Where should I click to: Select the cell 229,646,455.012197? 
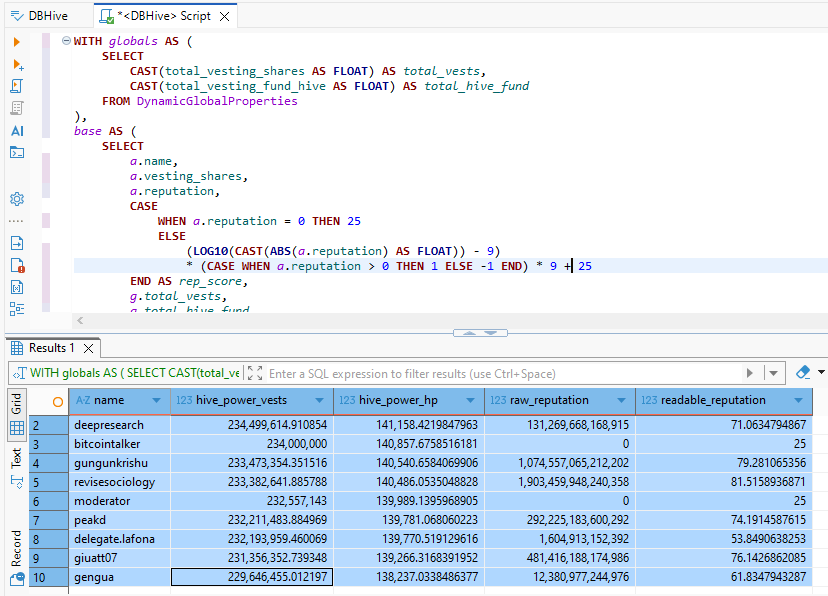coord(252,577)
